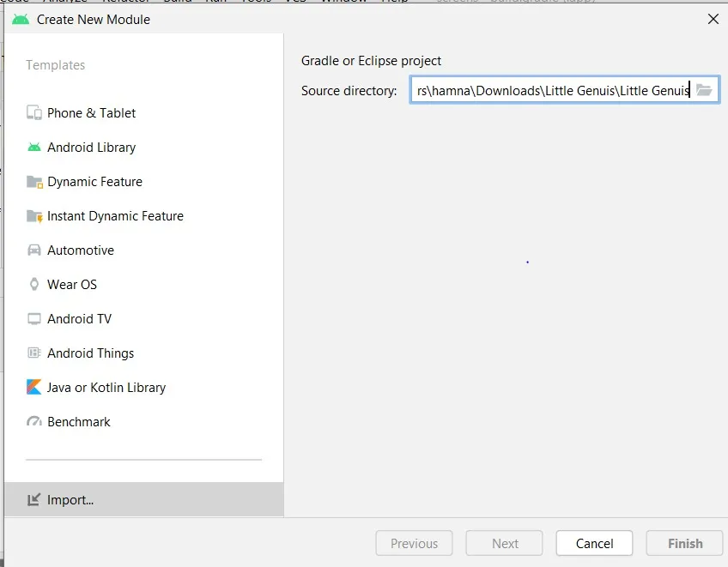The width and height of the screenshot is (728, 567).
Task: Click the Android Things icon
Action: coord(34,353)
